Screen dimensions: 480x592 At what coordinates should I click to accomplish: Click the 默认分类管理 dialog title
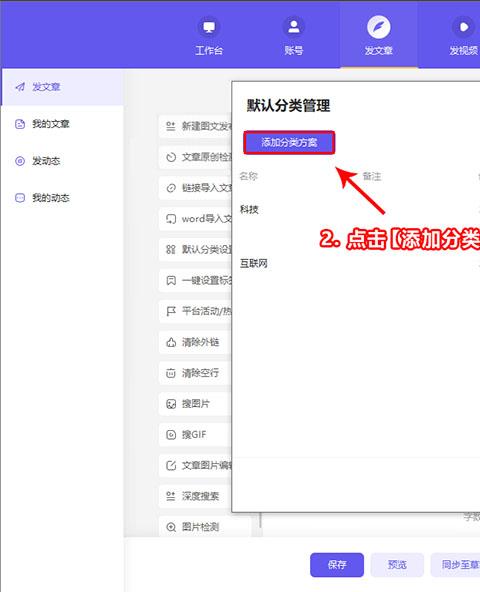point(289,105)
